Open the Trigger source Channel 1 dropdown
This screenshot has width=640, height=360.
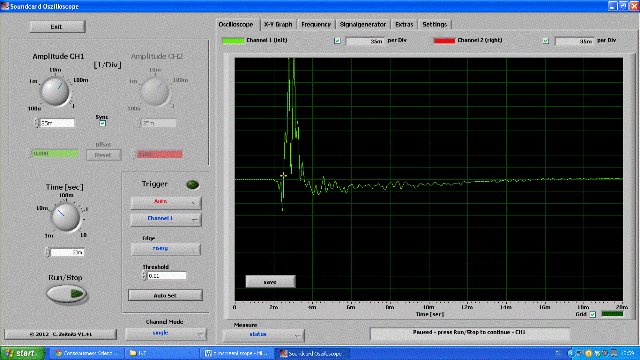pyautogui.click(x=166, y=220)
